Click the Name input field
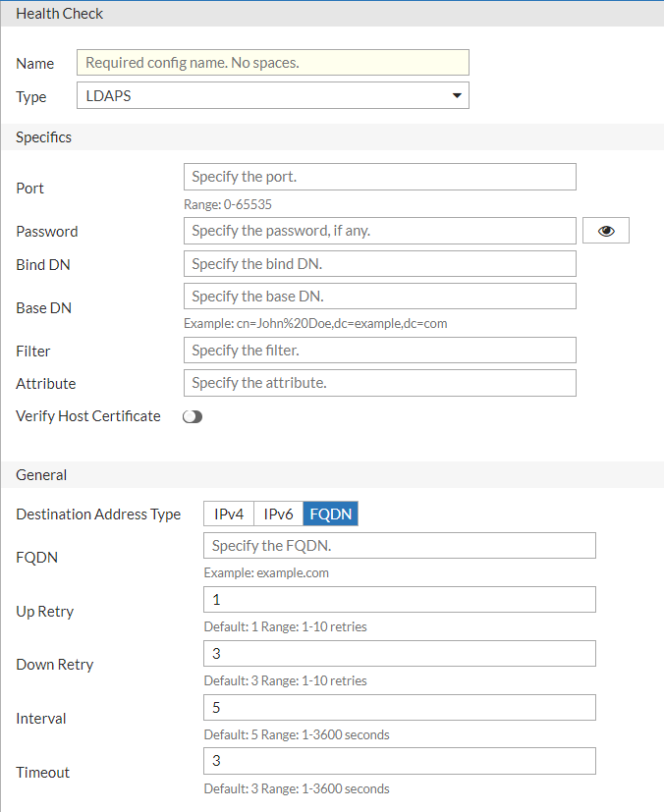The width and height of the screenshot is (664, 812). [273, 63]
